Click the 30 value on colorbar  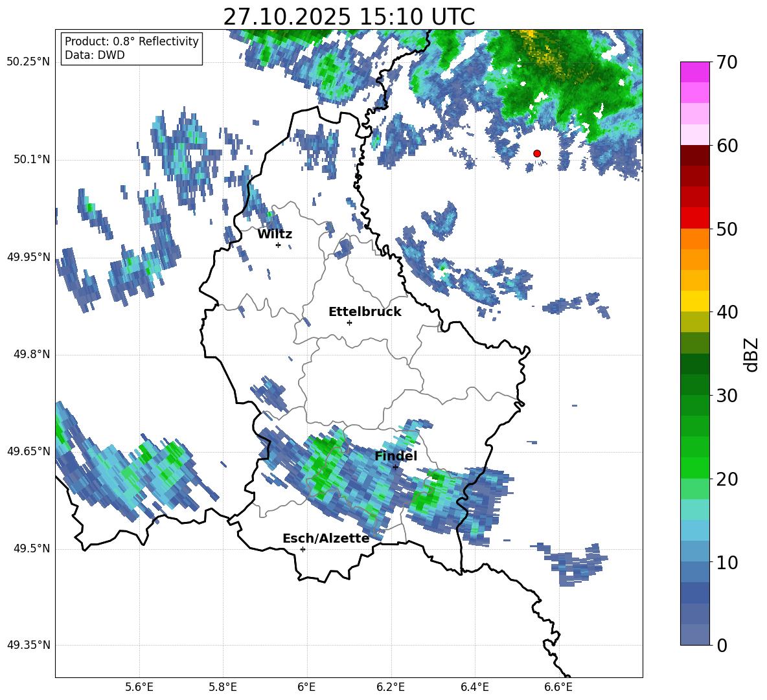pos(727,396)
